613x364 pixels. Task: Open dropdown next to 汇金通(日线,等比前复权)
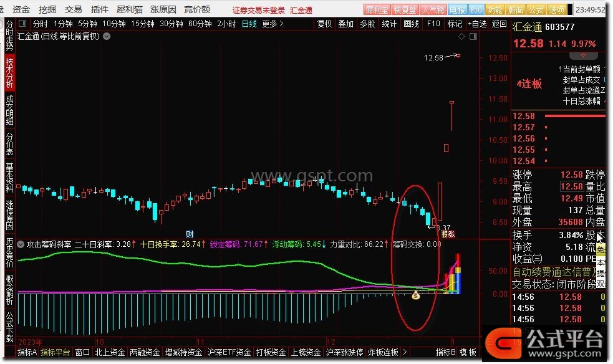pos(107,36)
